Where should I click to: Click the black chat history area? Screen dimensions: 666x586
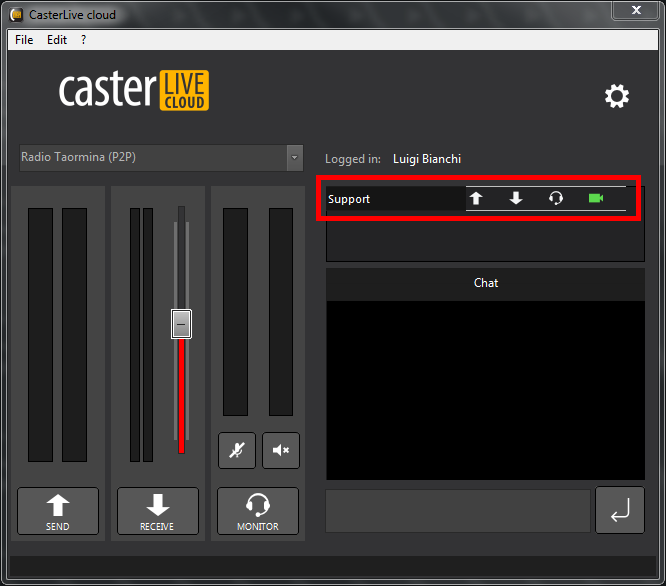[485, 390]
